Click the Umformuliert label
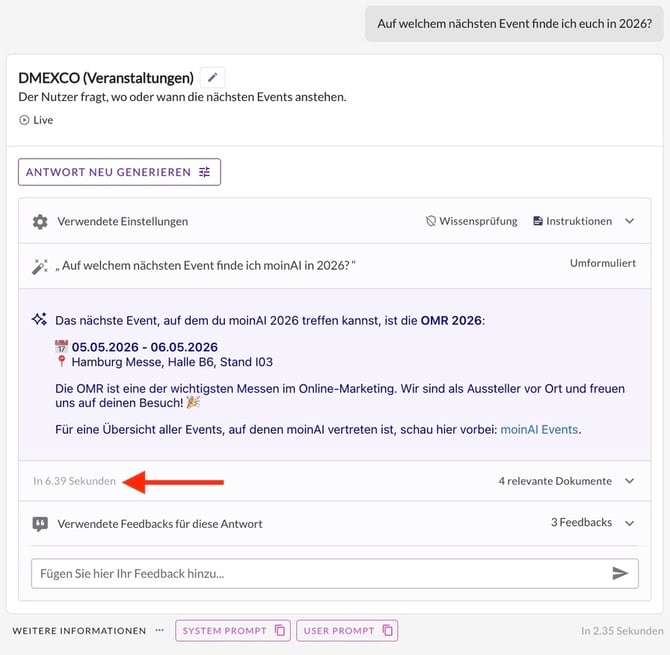The width and height of the screenshot is (670, 655). [602, 263]
